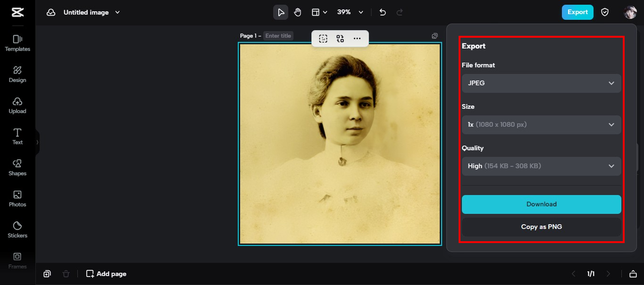Image resolution: width=644 pixels, height=285 pixels.
Task: Open the File format JPEG dropdown
Action: coord(541,83)
